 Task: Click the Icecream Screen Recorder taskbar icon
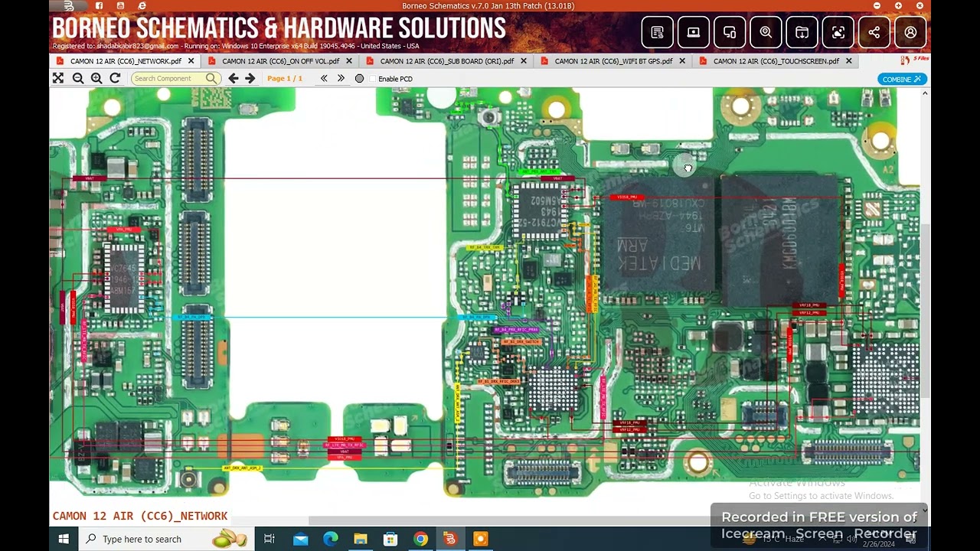point(480,539)
